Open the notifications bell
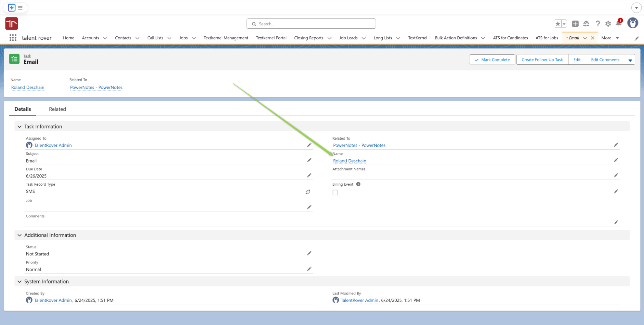Screen dimensions: 644x325 point(619,23)
